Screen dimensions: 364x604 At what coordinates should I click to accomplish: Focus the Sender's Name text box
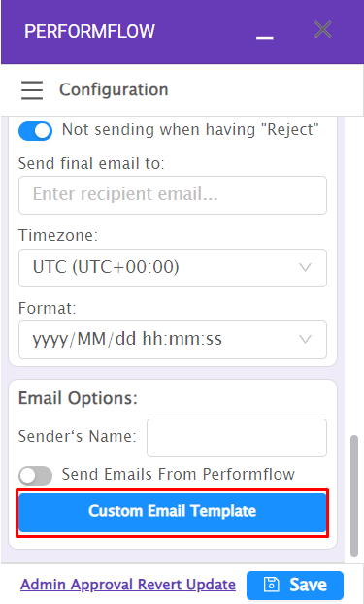(x=237, y=438)
